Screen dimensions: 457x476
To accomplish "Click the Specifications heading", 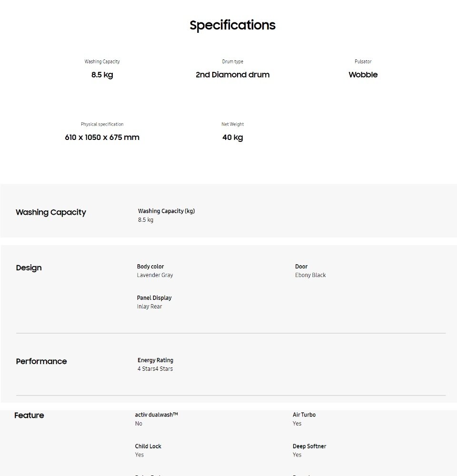I will pos(232,25).
